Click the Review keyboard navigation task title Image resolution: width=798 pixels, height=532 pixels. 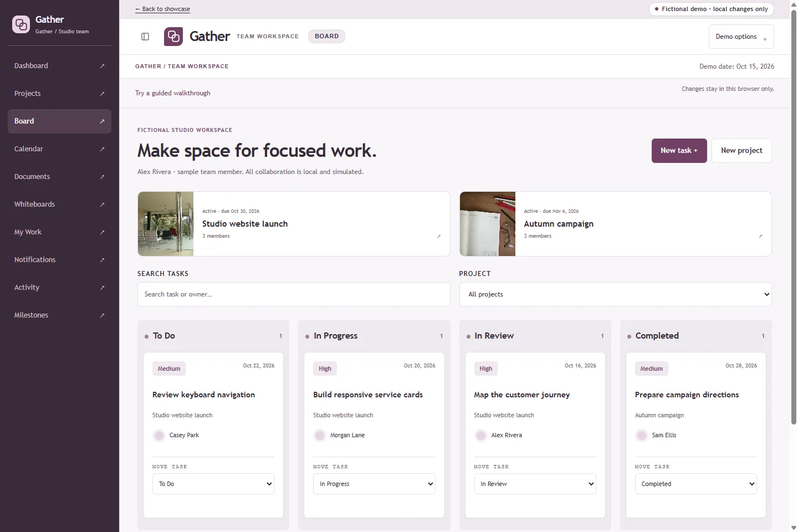204,395
